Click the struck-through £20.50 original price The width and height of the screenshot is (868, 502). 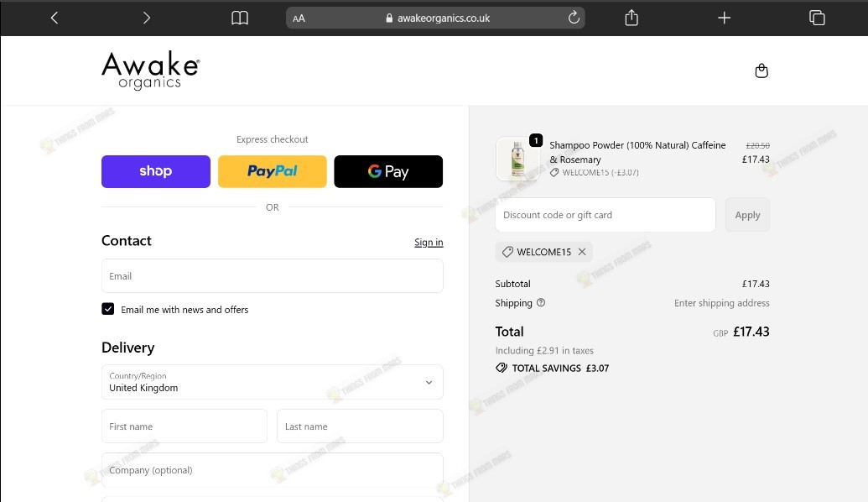click(757, 145)
